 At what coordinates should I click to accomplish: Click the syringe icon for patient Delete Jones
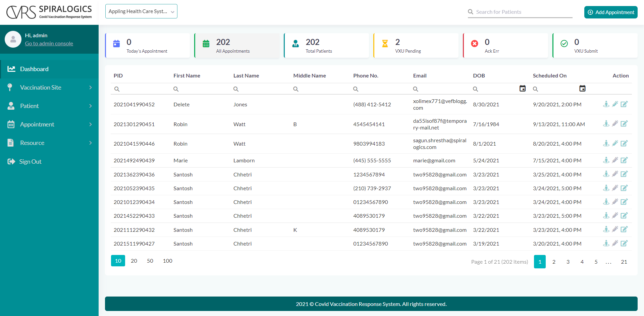click(x=615, y=104)
